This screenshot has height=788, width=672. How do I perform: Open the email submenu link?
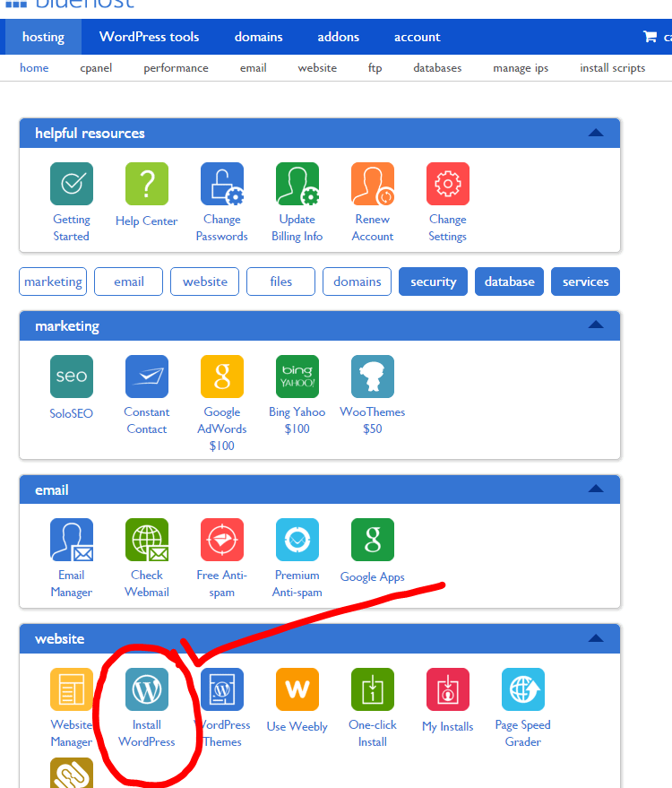254,68
